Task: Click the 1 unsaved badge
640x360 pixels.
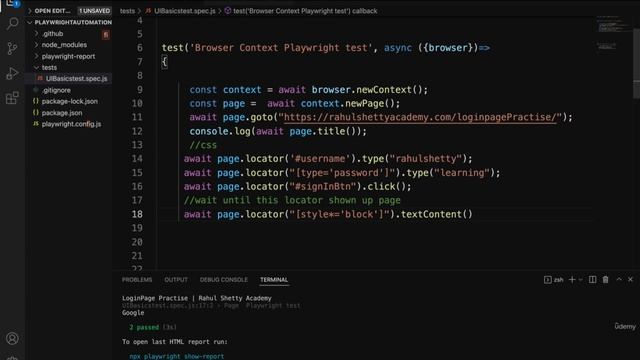Action: tap(94, 11)
